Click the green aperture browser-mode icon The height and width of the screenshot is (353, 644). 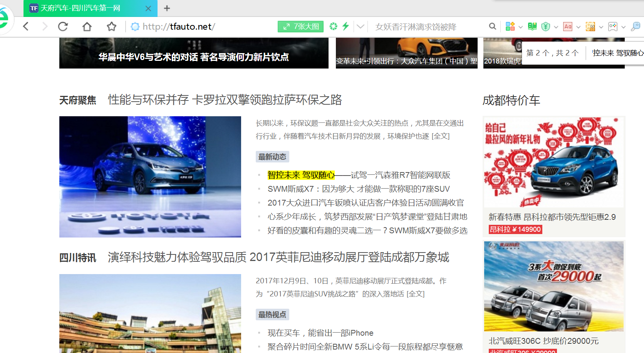pyautogui.click(x=334, y=27)
